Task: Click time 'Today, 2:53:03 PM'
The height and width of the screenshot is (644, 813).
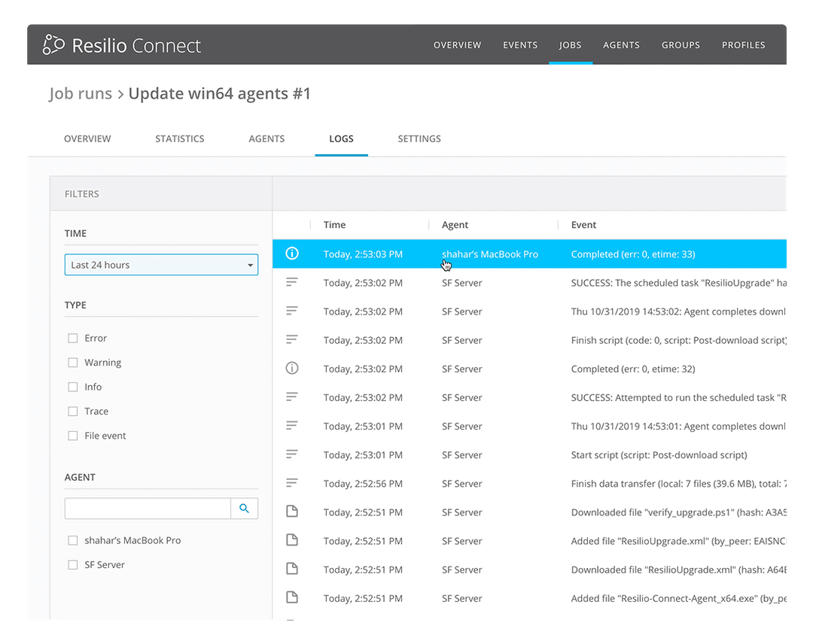Action: click(x=363, y=254)
